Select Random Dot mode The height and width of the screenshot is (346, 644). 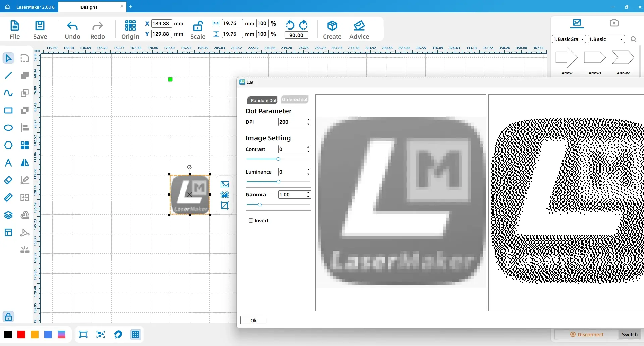pyautogui.click(x=262, y=100)
